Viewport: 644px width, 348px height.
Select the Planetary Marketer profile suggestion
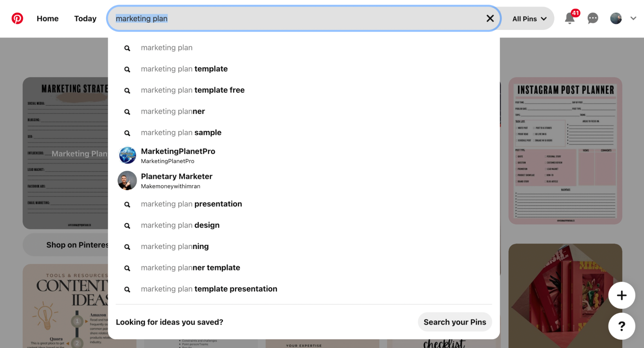pos(304,181)
